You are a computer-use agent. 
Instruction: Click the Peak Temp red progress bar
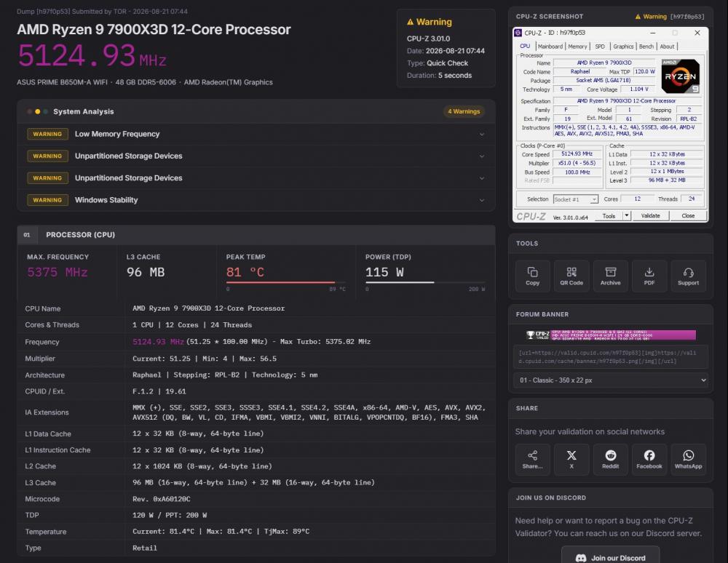click(285, 282)
